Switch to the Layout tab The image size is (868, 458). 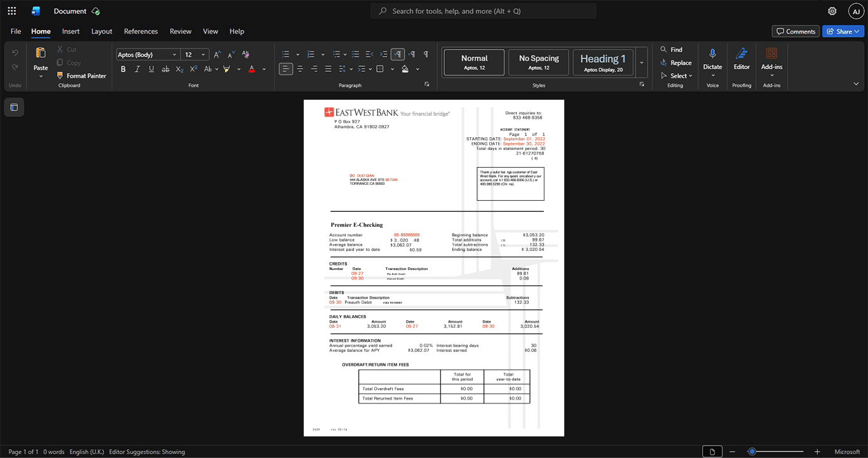point(102,31)
